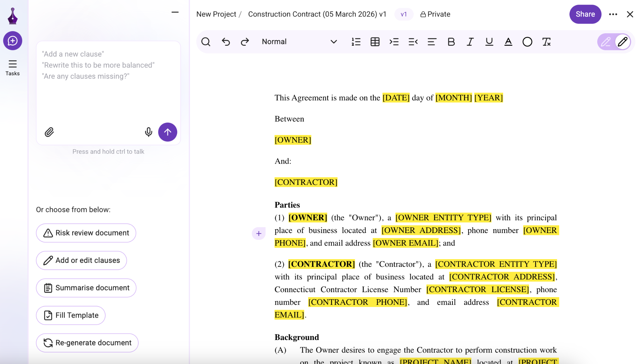The width and height of the screenshot is (638, 364).
Task: Apply a numbered list
Action: pos(356,42)
